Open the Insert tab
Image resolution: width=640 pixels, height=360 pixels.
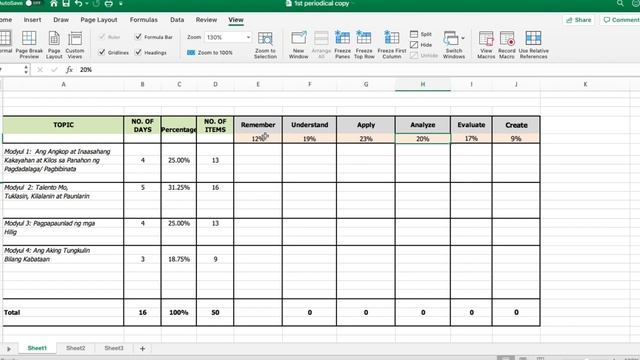coord(32,20)
